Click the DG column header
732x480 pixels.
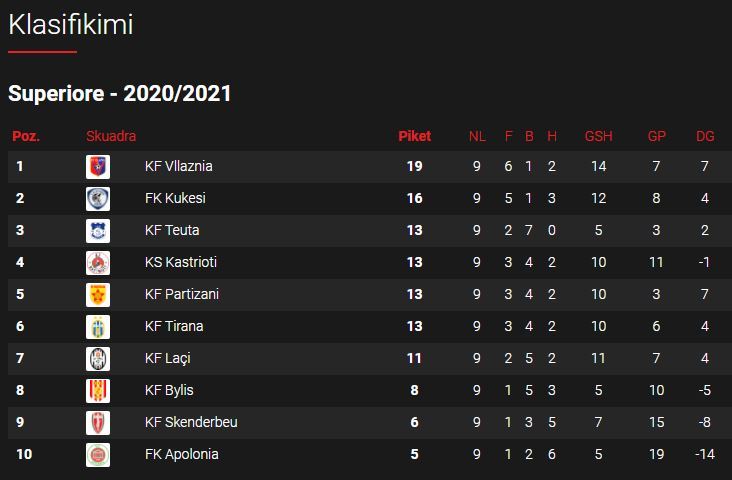point(705,136)
